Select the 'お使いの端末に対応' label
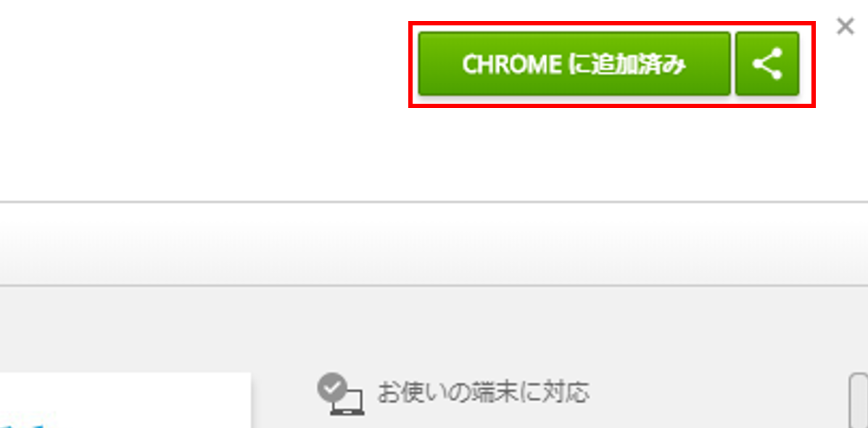 pos(483,392)
